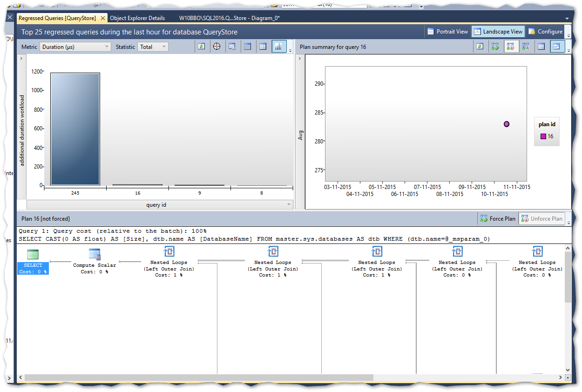Image resolution: width=582 pixels, height=392 pixels.
Task: Click '11-11-2015' date axis label
Action: click(x=516, y=187)
